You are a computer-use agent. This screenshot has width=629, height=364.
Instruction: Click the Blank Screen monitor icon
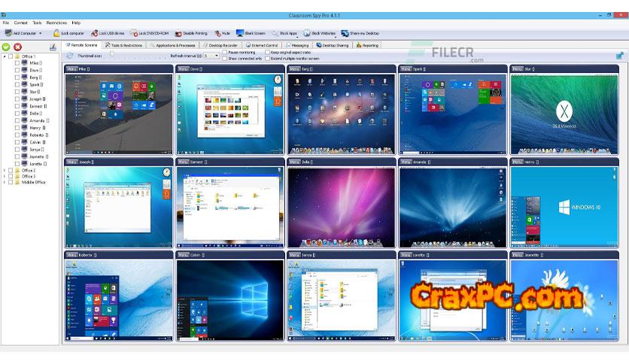240,33
